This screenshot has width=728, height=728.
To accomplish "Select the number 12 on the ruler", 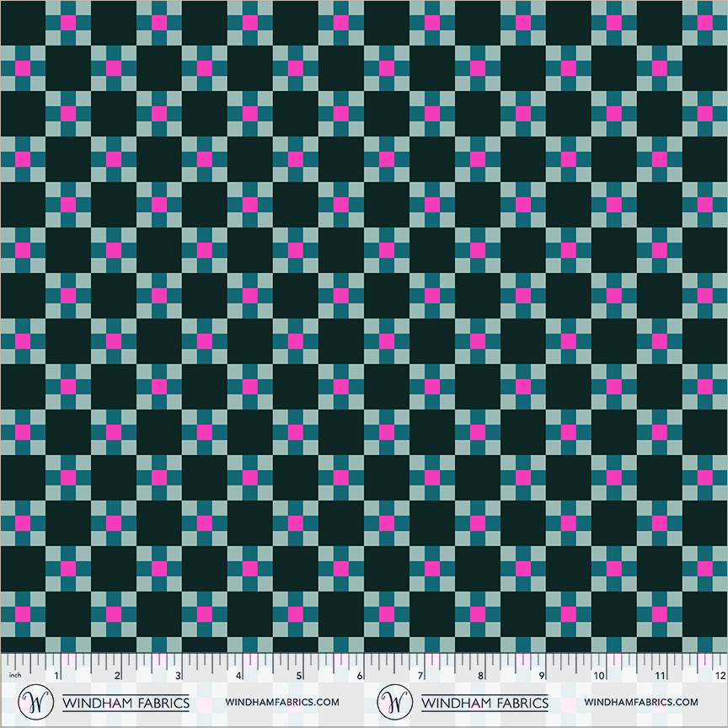I will click(720, 676).
